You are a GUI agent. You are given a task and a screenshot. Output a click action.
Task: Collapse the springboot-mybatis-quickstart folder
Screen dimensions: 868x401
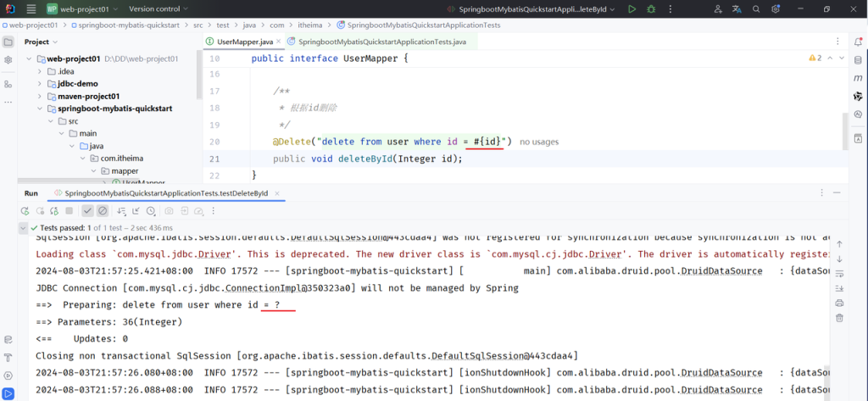coord(40,109)
